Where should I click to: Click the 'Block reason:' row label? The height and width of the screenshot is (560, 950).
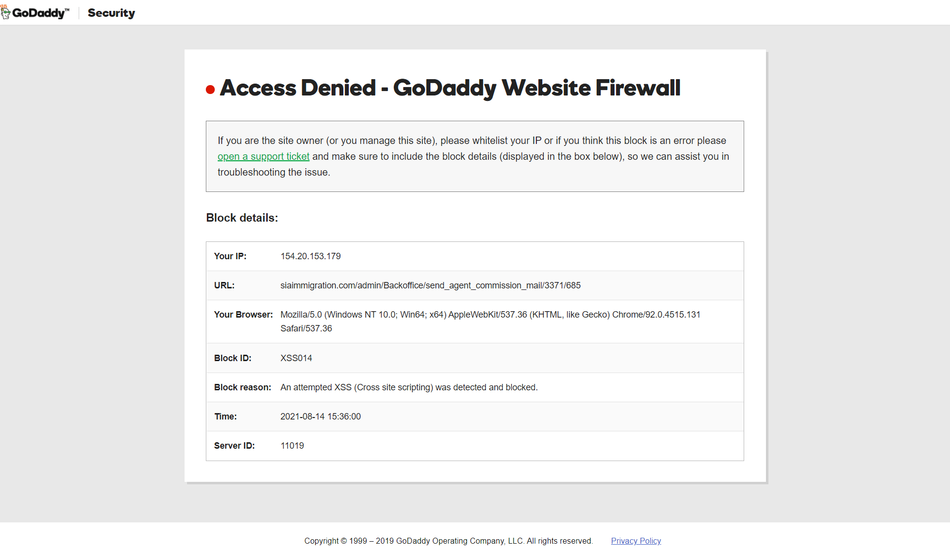[242, 387]
